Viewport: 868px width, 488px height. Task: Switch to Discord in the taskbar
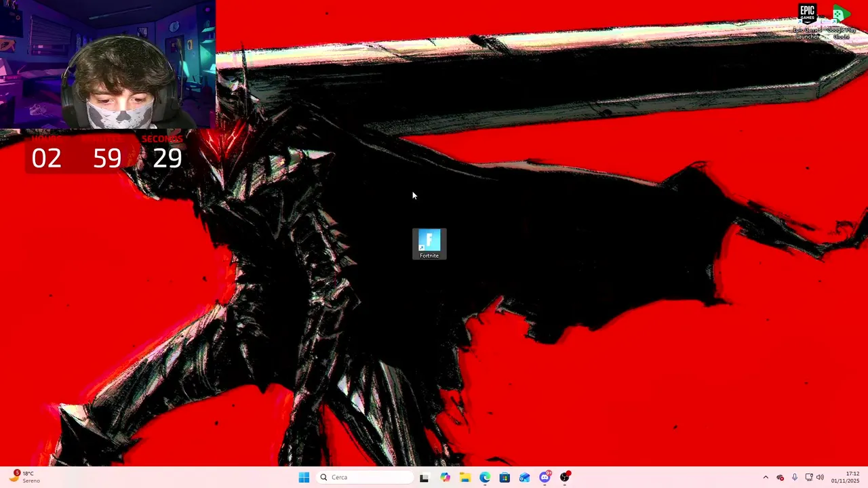coord(545,477)
